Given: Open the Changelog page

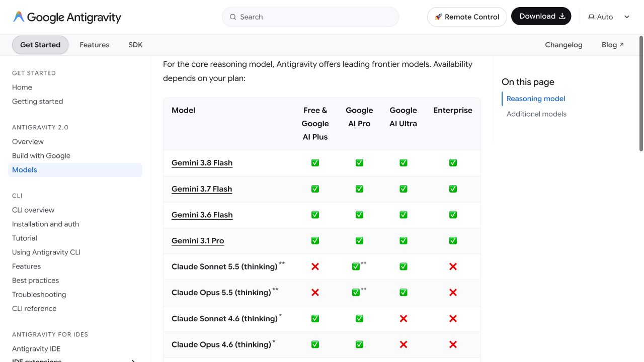Looking at the screenshot, I should (x=563, y=45).
